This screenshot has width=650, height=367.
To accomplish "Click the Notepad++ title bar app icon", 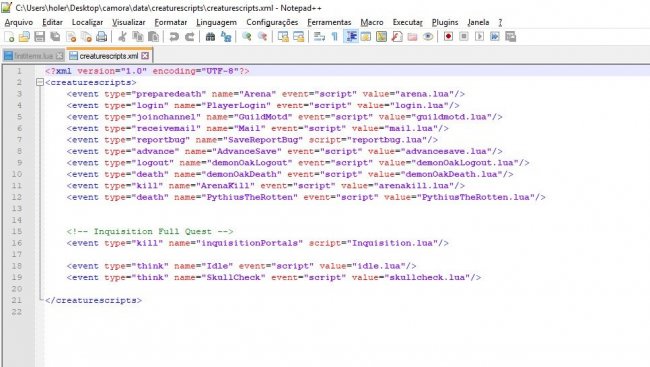I will pos(6,7).
